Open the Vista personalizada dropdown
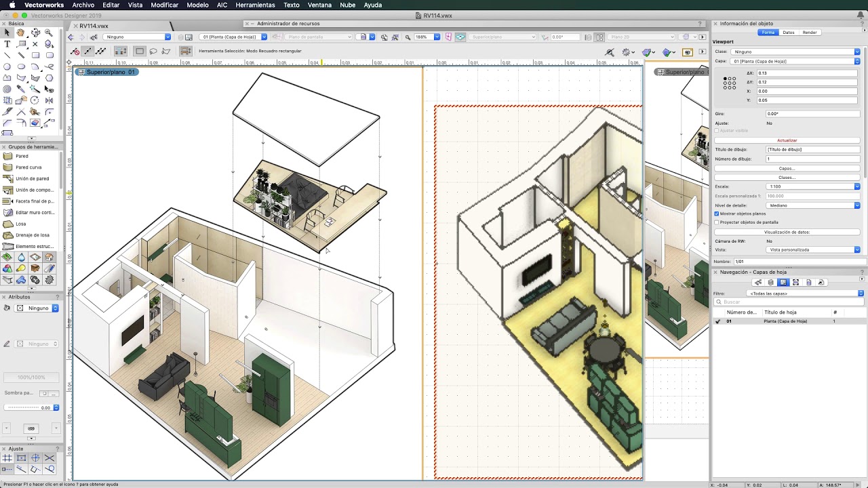 [x=814, y=249]
